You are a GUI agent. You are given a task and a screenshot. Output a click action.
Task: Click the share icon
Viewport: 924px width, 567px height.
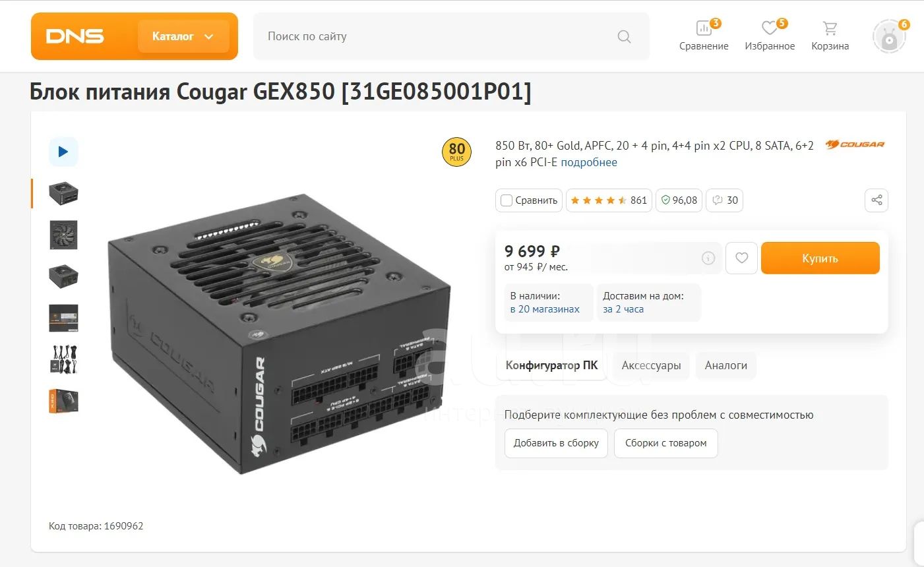coord(877,200)
